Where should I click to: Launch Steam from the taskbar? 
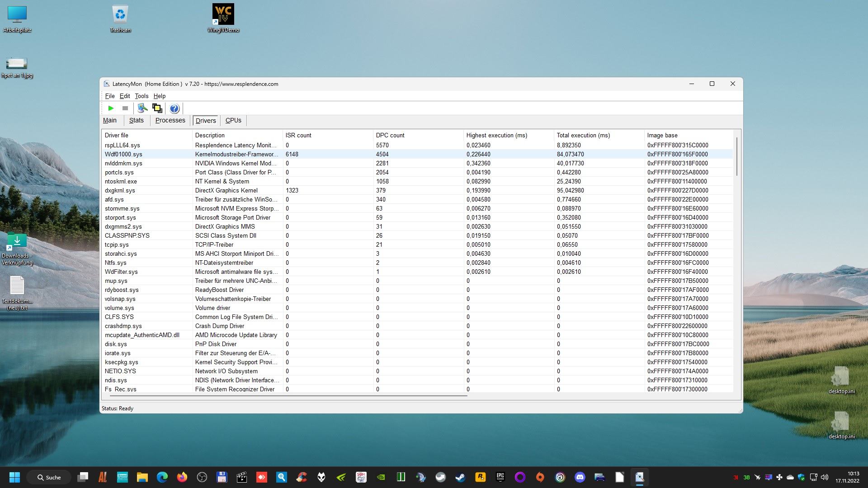[461, 477]
